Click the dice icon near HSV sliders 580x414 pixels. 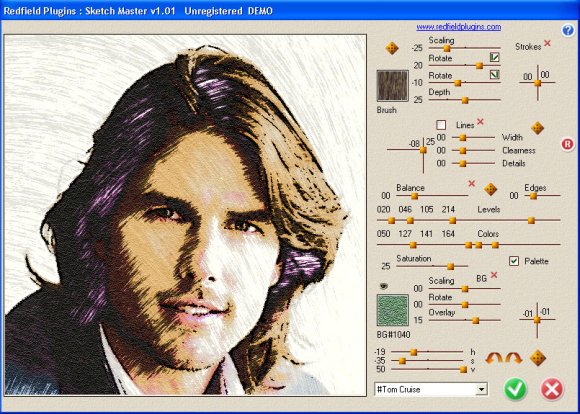(x=537, y=358)
